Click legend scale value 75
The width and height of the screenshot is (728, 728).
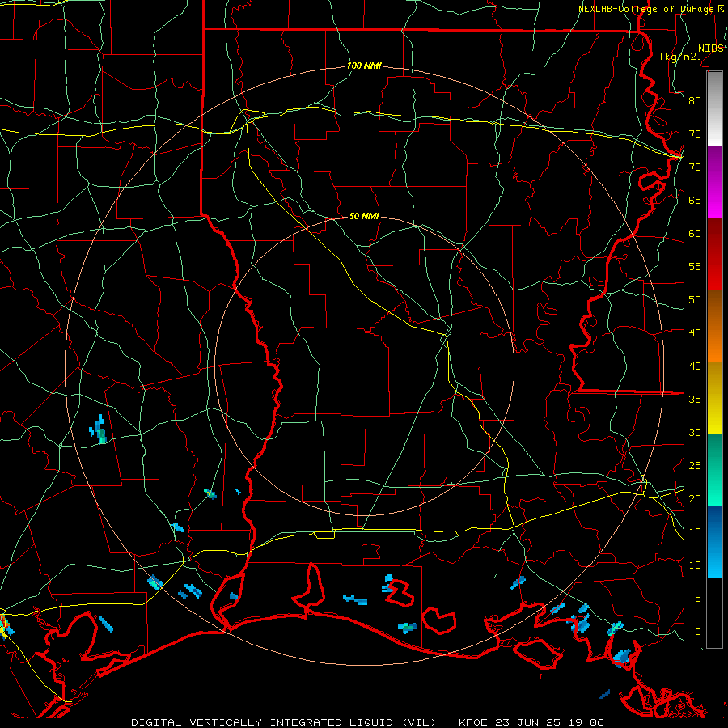coord(695,133)
